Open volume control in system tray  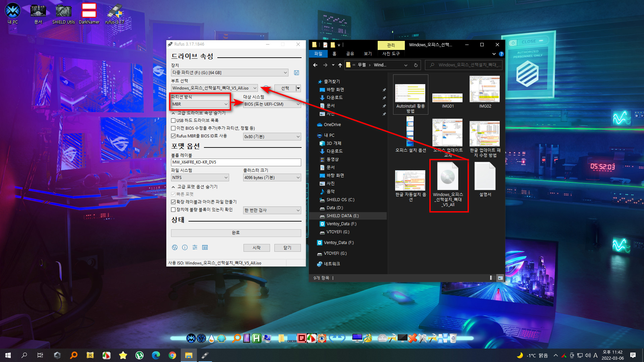pyautogui.click(x=588, y=355)
